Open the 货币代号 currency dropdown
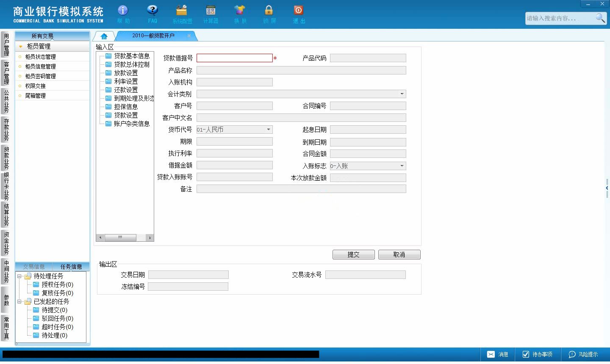The image size is (610, 364). (x=268, y=130)
